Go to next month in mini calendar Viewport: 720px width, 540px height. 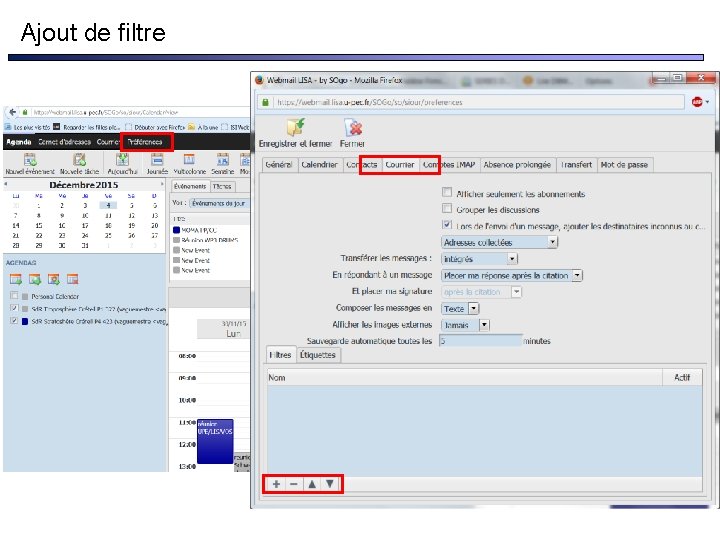point(162,184)
